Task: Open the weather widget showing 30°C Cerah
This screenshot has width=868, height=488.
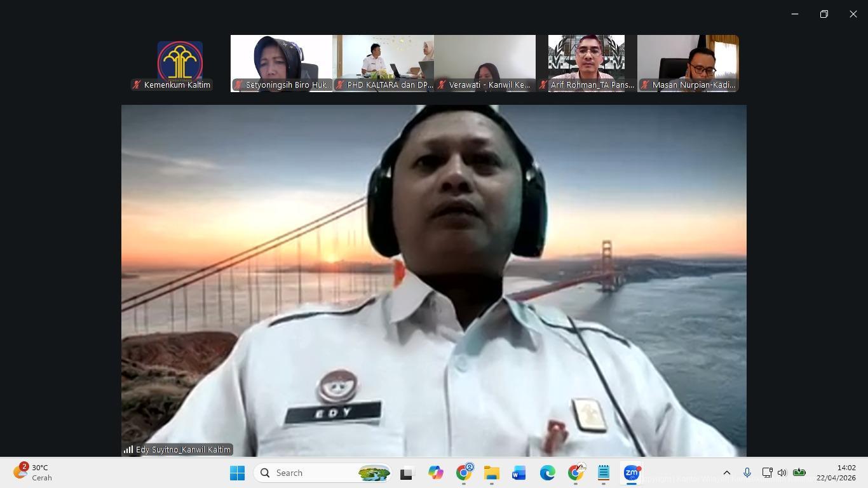Action: (x=33, y=473)
